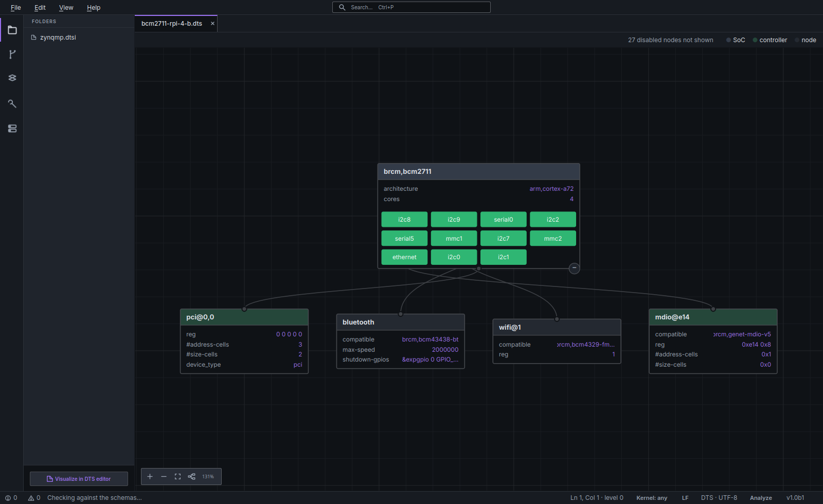Click the arm,cortex-a72 architecture value

pos(551,189)
